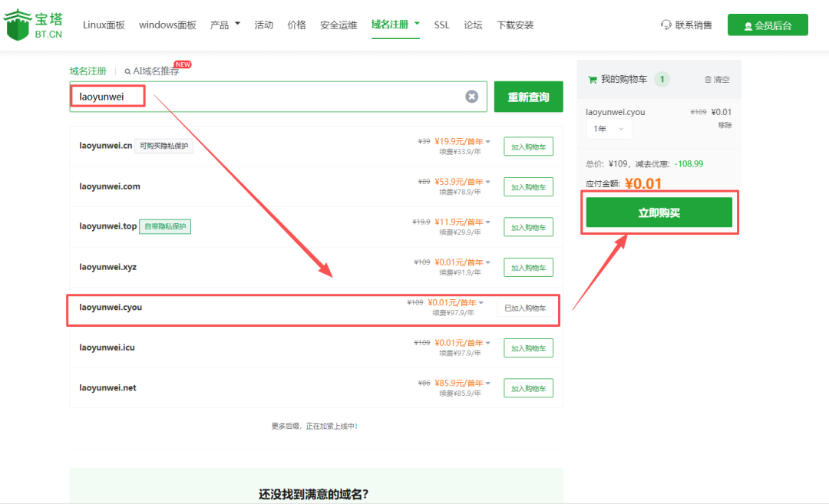Screen dimensions: 829x504
Task: Expand price arrow for laoyunwei.com
Action: [x=487, y=182]
